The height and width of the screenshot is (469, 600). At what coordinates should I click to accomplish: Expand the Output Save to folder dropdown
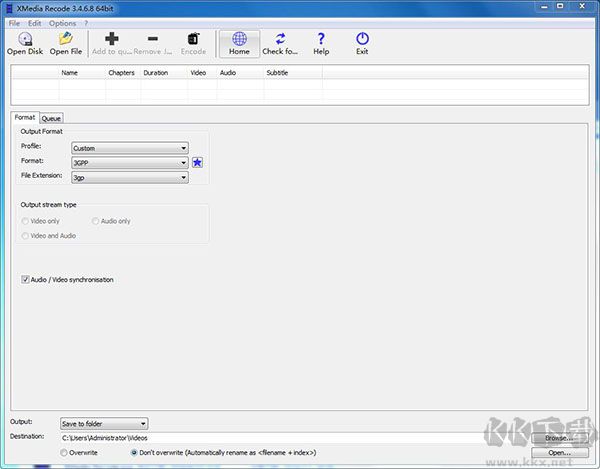(x=104, y=423)
